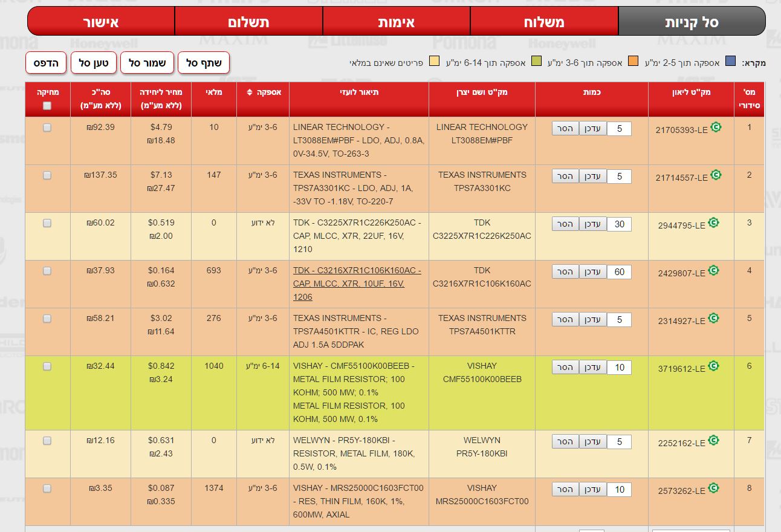Click the stock value 1040
Image resolution: width=781 pixels, height=532 pixels.
(x=214, y=366)
